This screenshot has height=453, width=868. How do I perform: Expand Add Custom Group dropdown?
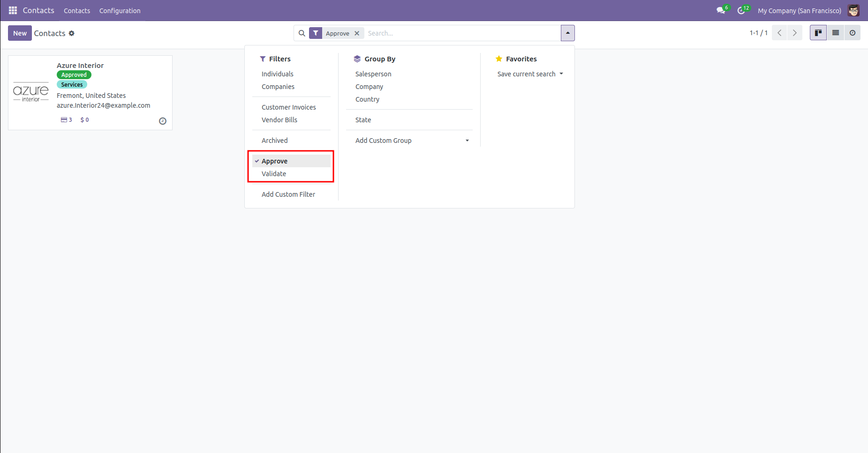click(x=412, y=141)
